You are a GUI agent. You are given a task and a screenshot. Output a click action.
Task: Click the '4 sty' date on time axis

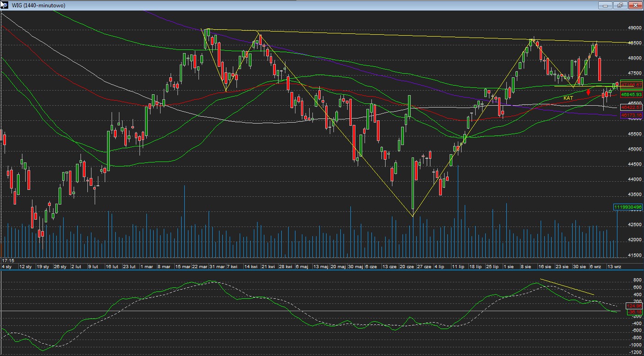[x=7, y=266]
